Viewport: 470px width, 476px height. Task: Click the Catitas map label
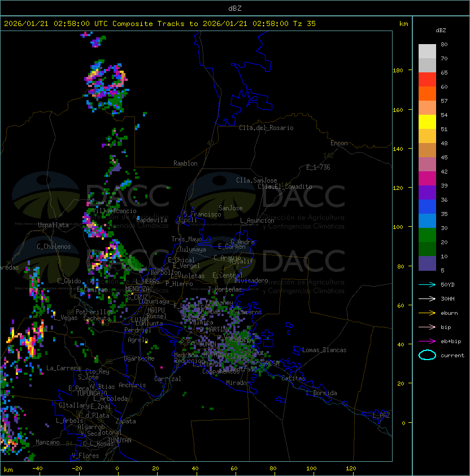(293, 378)
